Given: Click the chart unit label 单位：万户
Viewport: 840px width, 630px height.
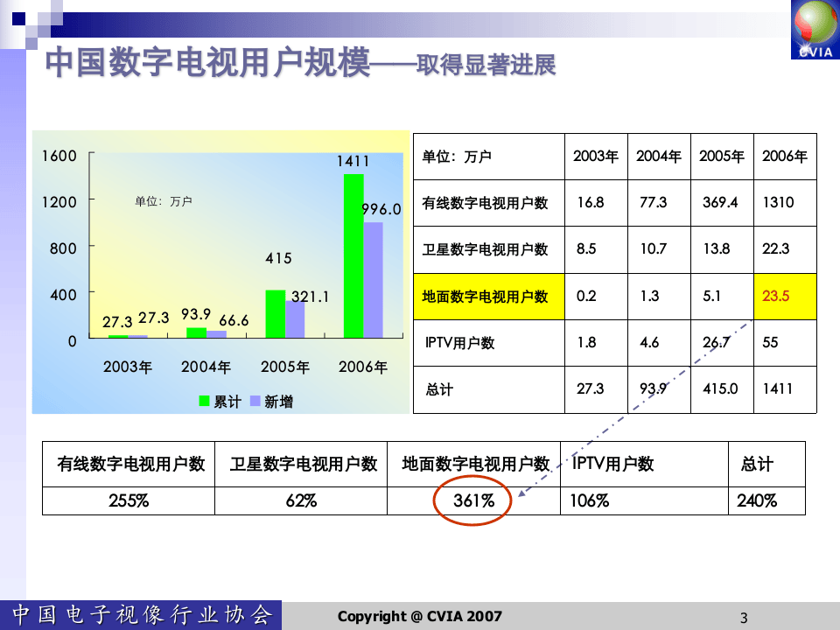Looking at the screenshot, I should [164, 201].
